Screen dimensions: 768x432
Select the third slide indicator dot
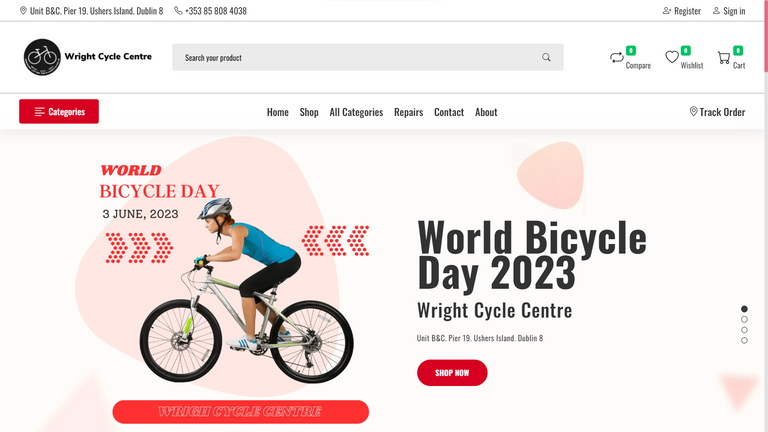744,330
